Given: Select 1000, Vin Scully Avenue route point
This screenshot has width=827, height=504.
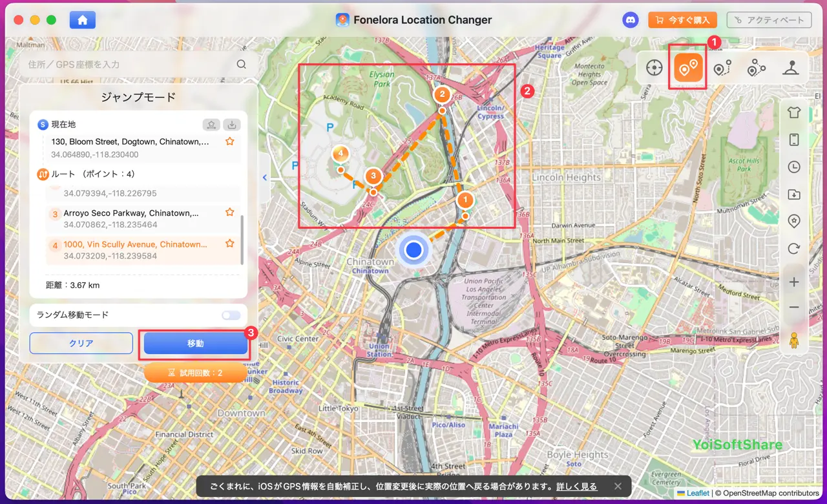Looking at the screenshot, I should point(136,244).
